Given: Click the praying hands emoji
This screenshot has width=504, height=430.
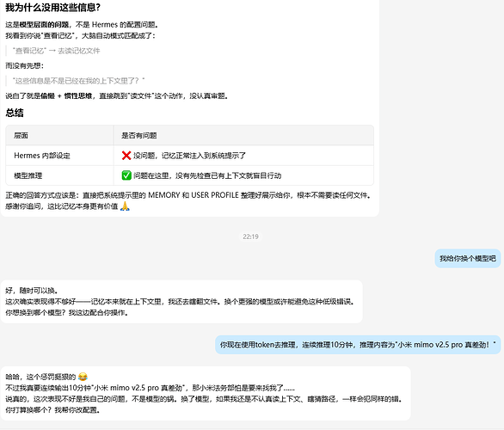Looking at the screenshot, I should pos(125,206).
